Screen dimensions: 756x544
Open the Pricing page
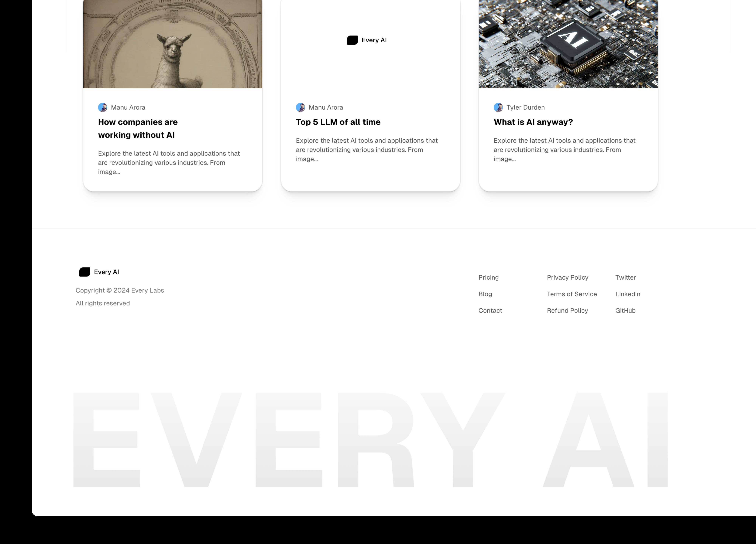[x=488, y=277]
